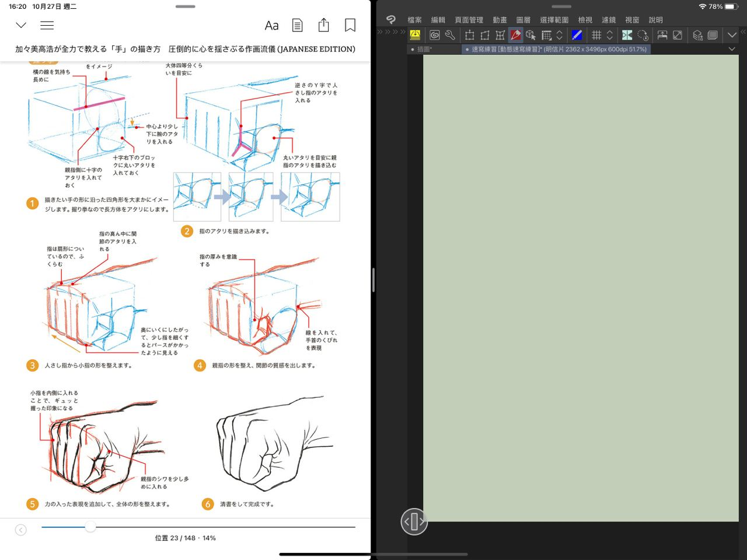Click the '人さし指から小指の形を整えます。' caption
747x560 pixels.
[x=89, y=365]
